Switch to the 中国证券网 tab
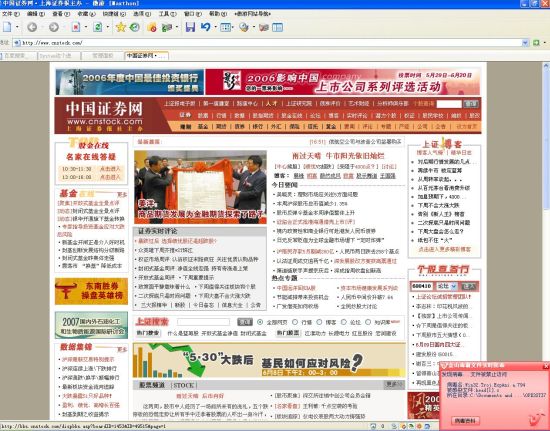This screenshot has width=550, height=431. 146,56
